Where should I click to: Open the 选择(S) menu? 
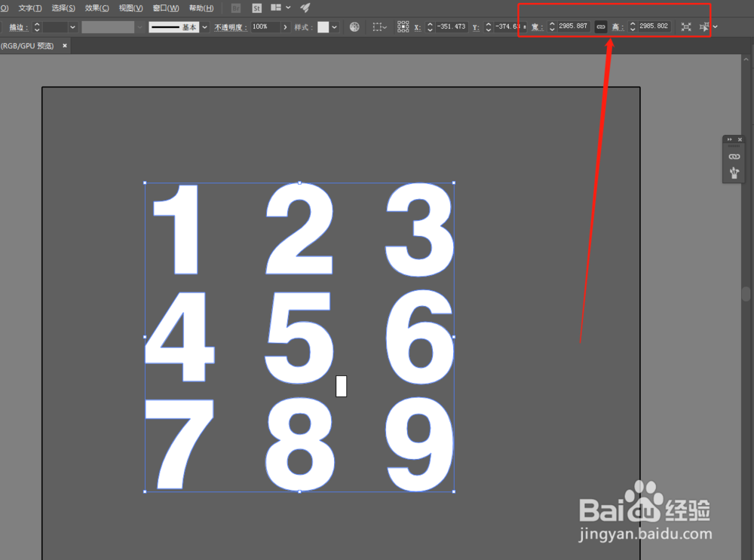pyautogui.click(x=63, y=8)
